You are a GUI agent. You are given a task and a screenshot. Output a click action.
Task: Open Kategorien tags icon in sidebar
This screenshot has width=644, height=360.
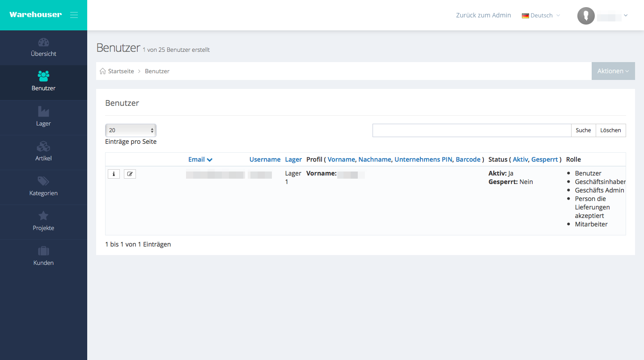pos(43,181)
